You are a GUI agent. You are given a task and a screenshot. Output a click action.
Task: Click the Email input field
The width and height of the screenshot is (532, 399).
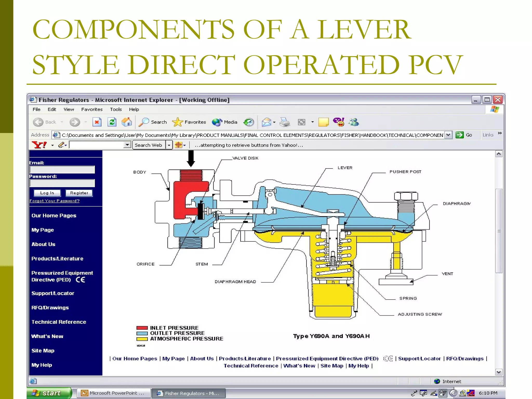(x=62, y=170)
